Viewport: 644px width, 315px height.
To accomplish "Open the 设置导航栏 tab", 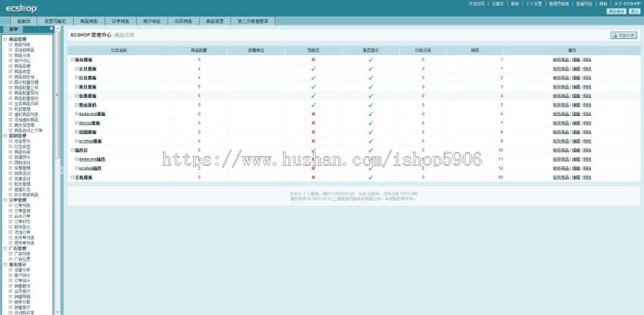I will point(55,21).
